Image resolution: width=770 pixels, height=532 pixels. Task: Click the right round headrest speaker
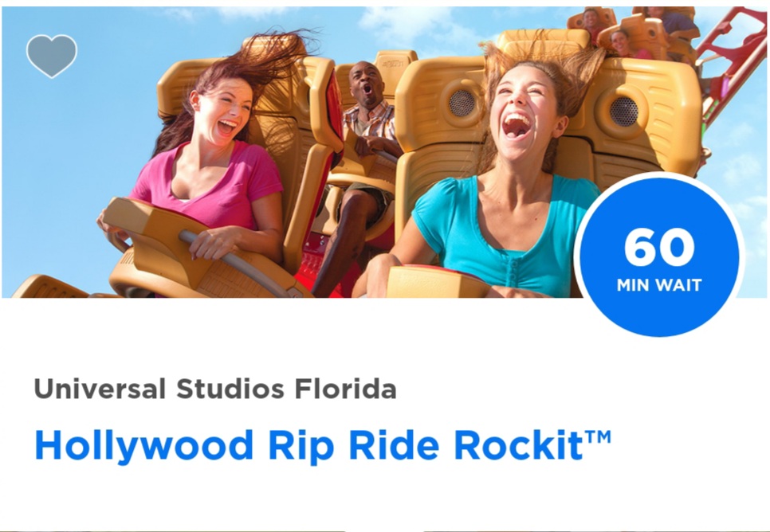click(623, 111)
